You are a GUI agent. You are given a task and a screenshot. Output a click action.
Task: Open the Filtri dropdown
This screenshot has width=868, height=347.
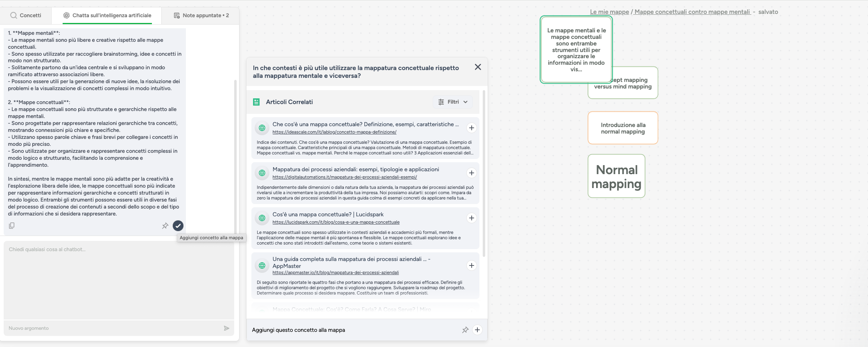453,102
